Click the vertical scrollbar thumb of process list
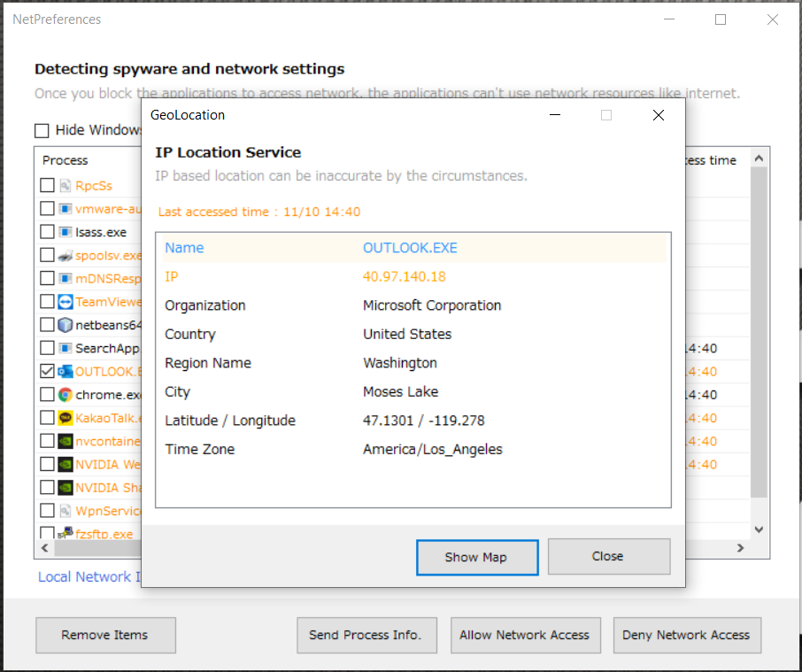The height and width of the screenshot is (672, 802). coord(759,332)
